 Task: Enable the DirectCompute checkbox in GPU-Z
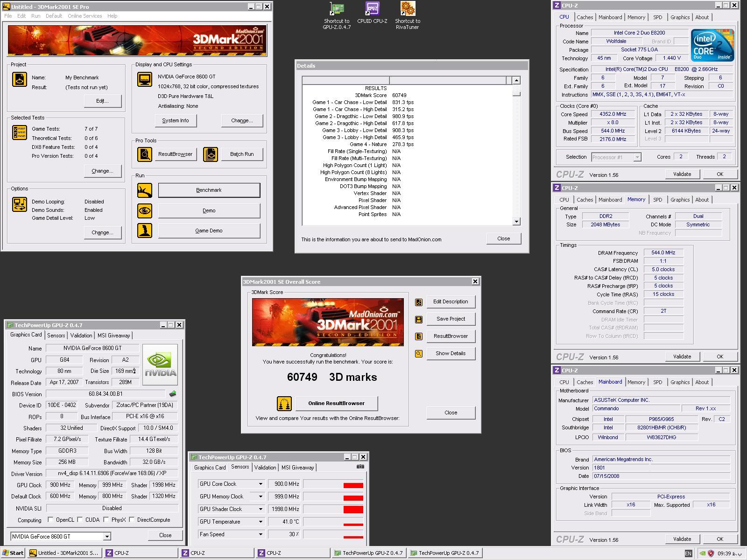tap(132, 519)
